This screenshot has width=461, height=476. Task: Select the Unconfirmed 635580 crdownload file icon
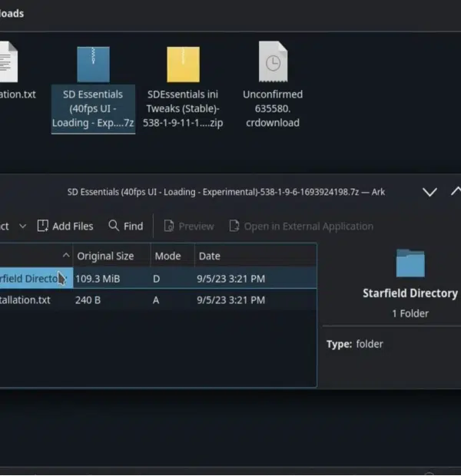point(273,61)
